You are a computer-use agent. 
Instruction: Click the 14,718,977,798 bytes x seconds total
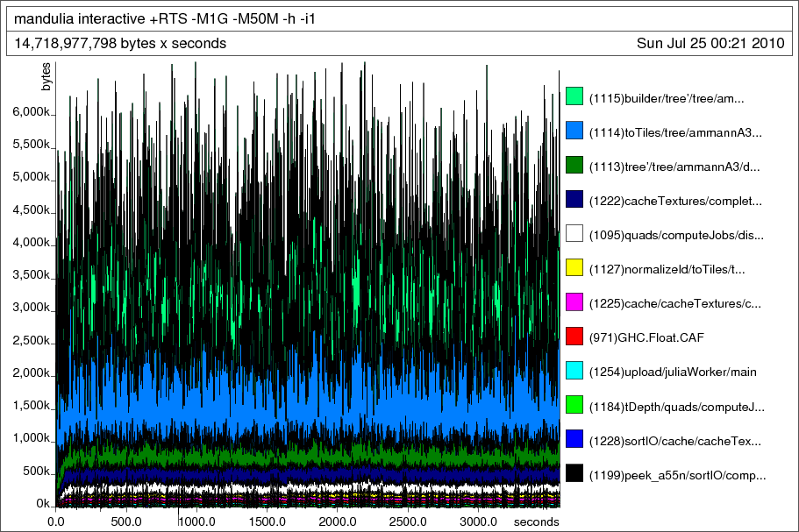pos(120,43)
